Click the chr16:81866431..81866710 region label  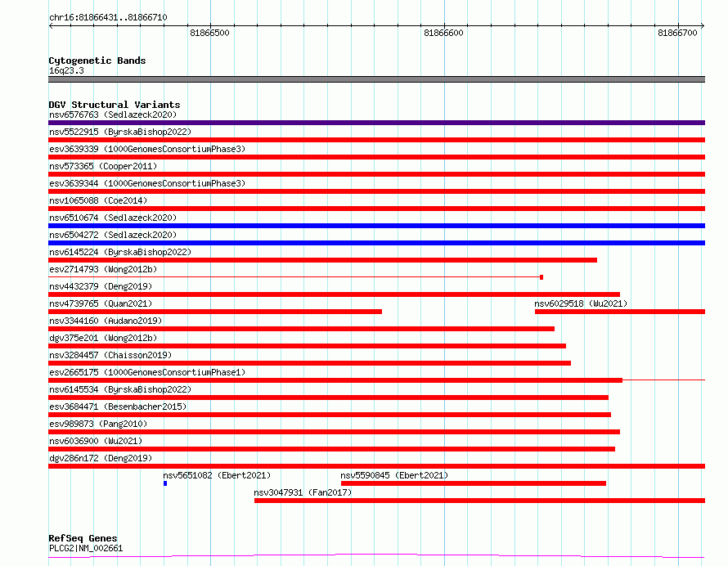[108, 18]
